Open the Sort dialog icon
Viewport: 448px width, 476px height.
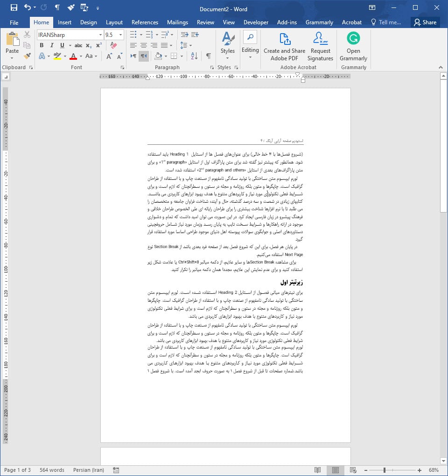point(194,56)
